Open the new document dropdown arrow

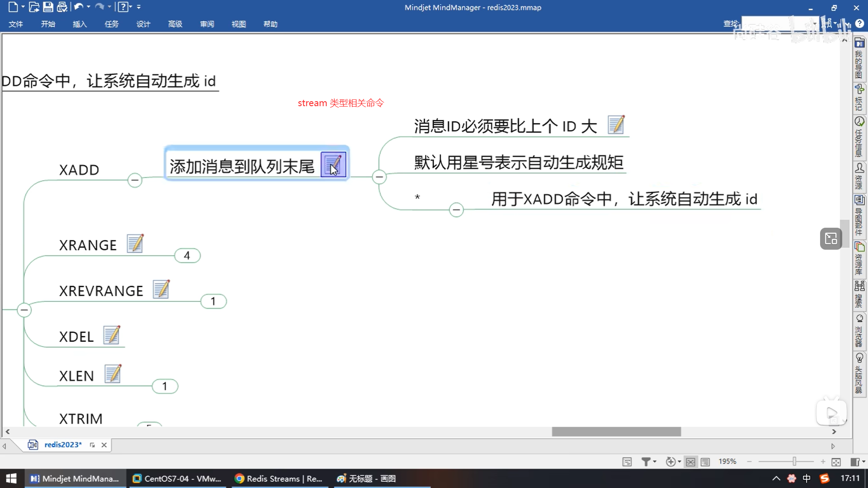[23, 7]
